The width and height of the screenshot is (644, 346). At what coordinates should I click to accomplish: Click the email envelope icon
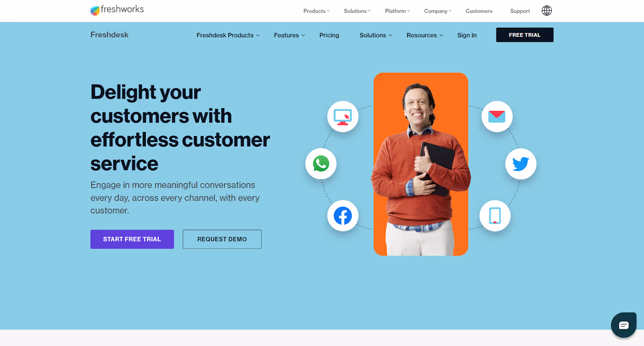[x=497, y=117]
